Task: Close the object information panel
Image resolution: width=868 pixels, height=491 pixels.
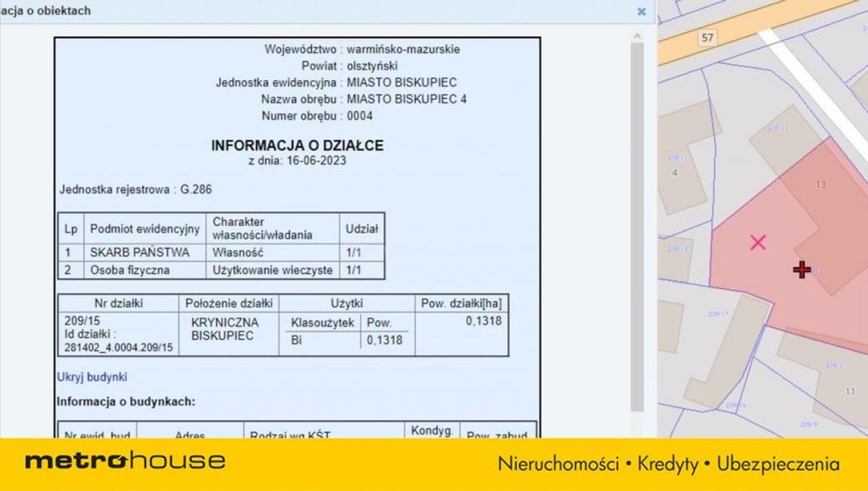Action: click(x=642, y=11)
